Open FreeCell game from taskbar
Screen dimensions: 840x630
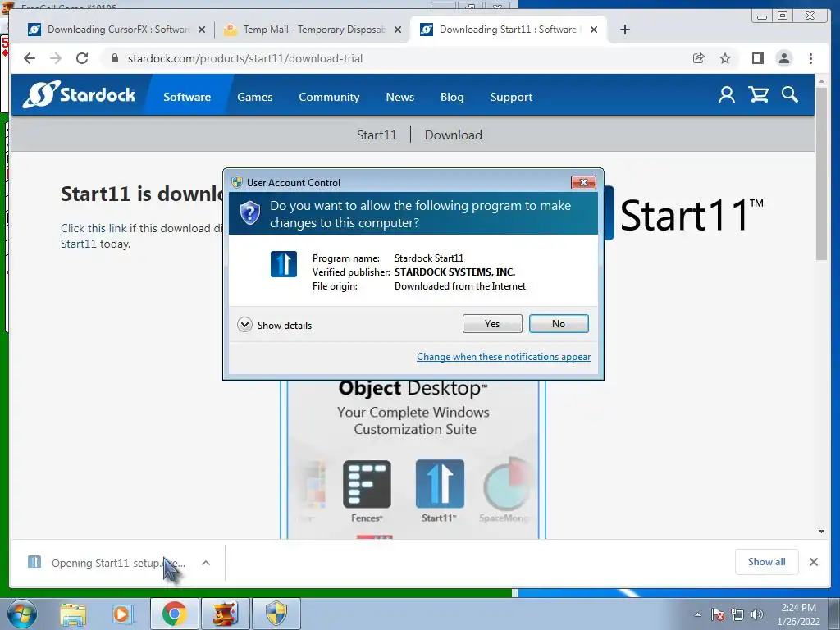coord(225,614)
